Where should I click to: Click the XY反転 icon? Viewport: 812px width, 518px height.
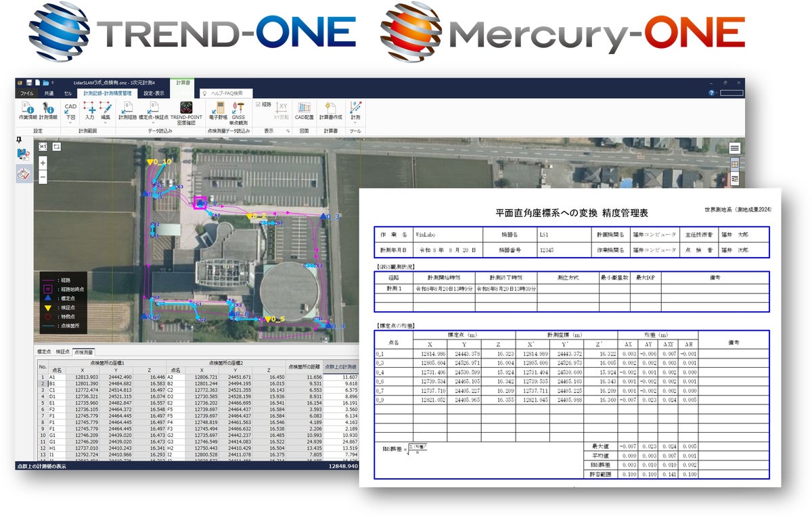pos(282,112)
